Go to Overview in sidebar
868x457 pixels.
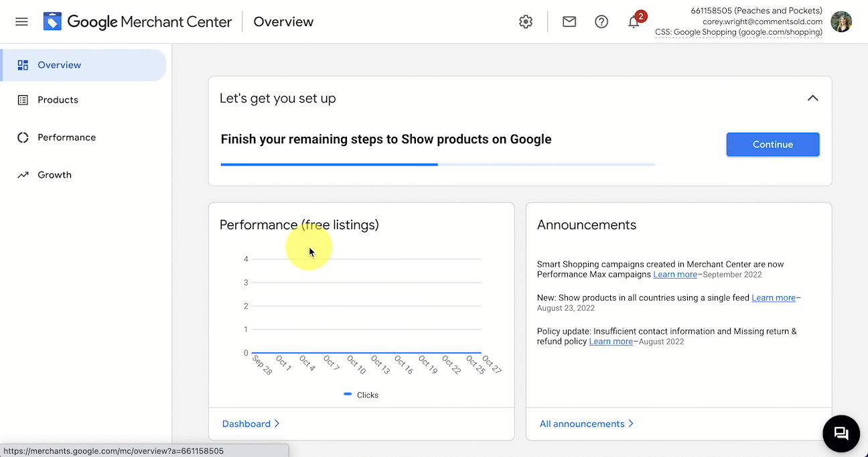coord(83,65)
